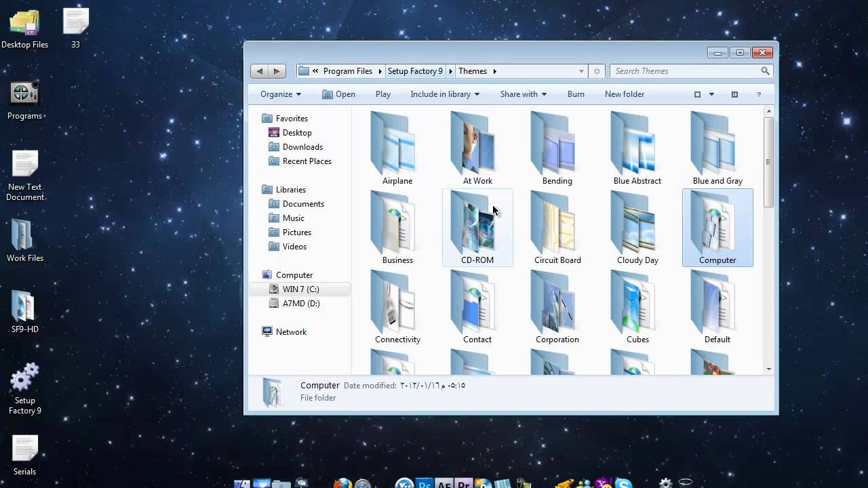Navigate to Program Files breadcrumb
The width and height of the screenshot is (868, 488).
(x=348, y=71)
